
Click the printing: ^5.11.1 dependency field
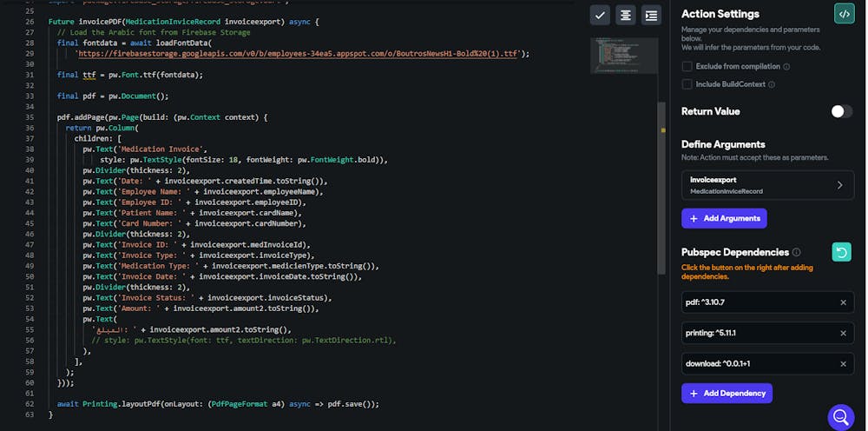coord(768,333)
